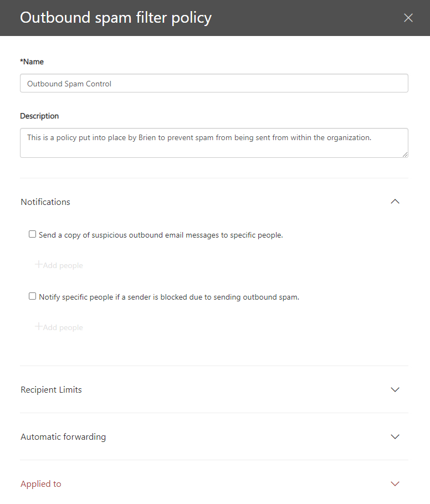
Task: Grab the description box resize handle
Action: (x=405, y=155)
